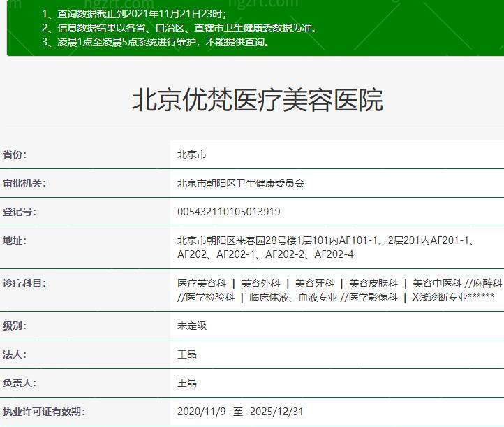
Task: Select 医疗美容科 in the department list
Action: coord(202,283)
